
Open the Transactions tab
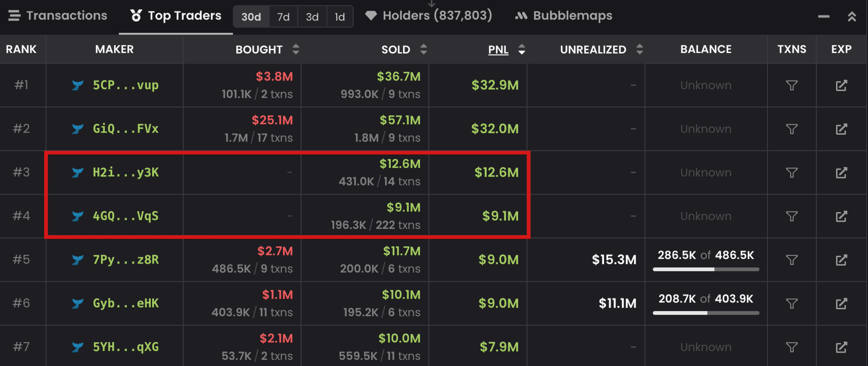(58, 15)
